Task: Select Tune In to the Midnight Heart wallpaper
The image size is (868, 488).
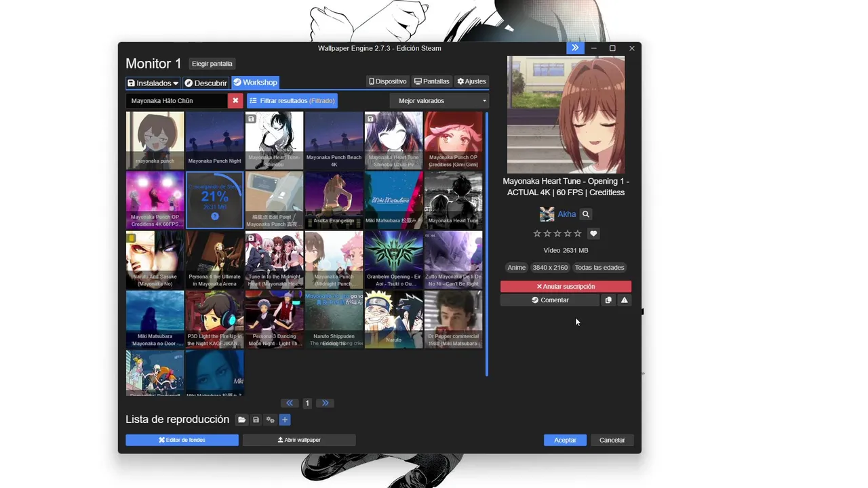Action: (274, 260)
